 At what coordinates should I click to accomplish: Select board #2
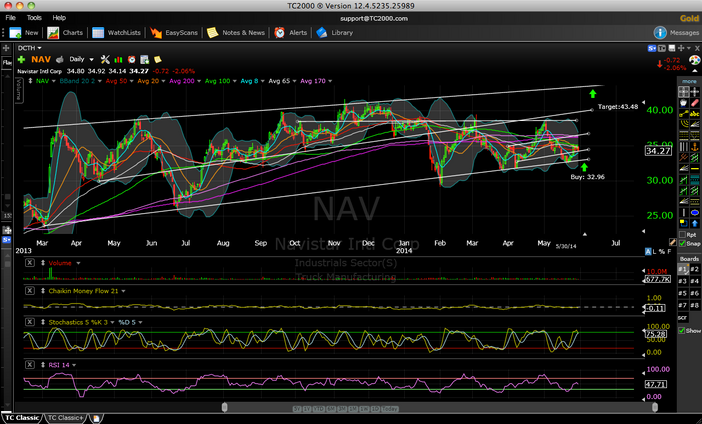click(x=695, y=270)
